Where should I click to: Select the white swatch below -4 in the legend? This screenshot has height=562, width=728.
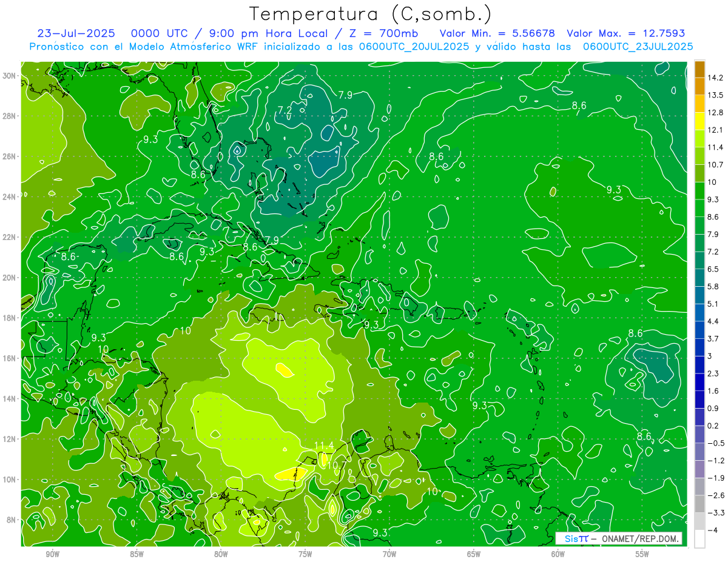click(x=699, y=539)
